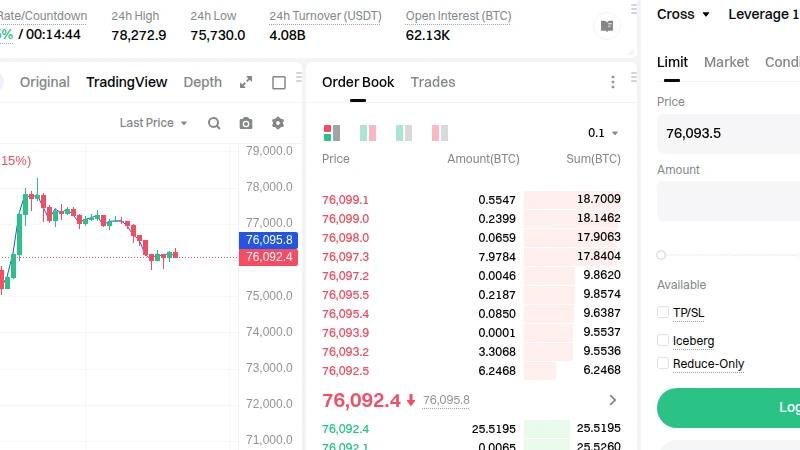This screenshot has height=450, width=800.
Task: Open chart settings gear icon
Action: [x=278, y=123]
